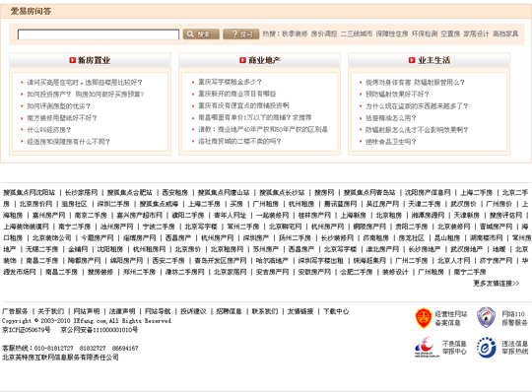Screen dimensions: 532x392
Task: Open friend link 装修设计
Action: (395, 272)
